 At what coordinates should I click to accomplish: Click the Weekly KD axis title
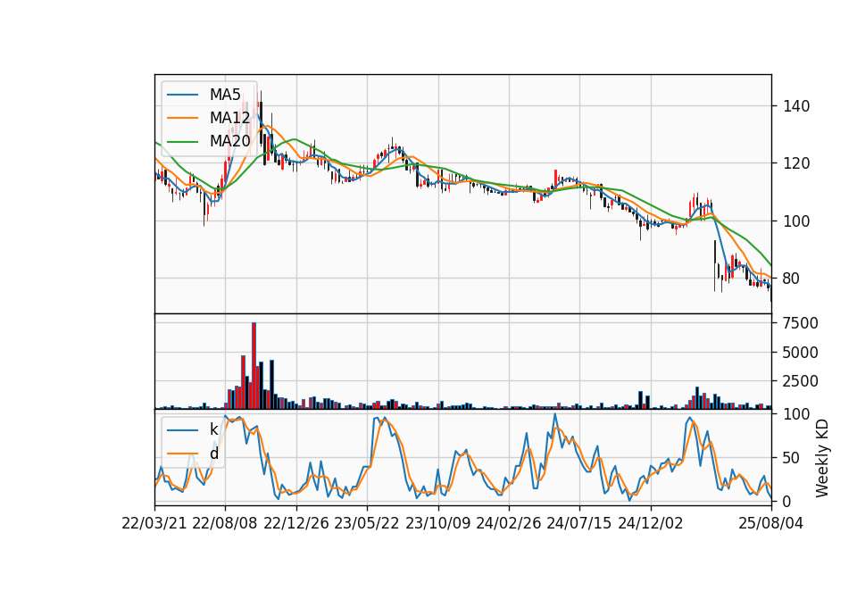coord(822,458)
